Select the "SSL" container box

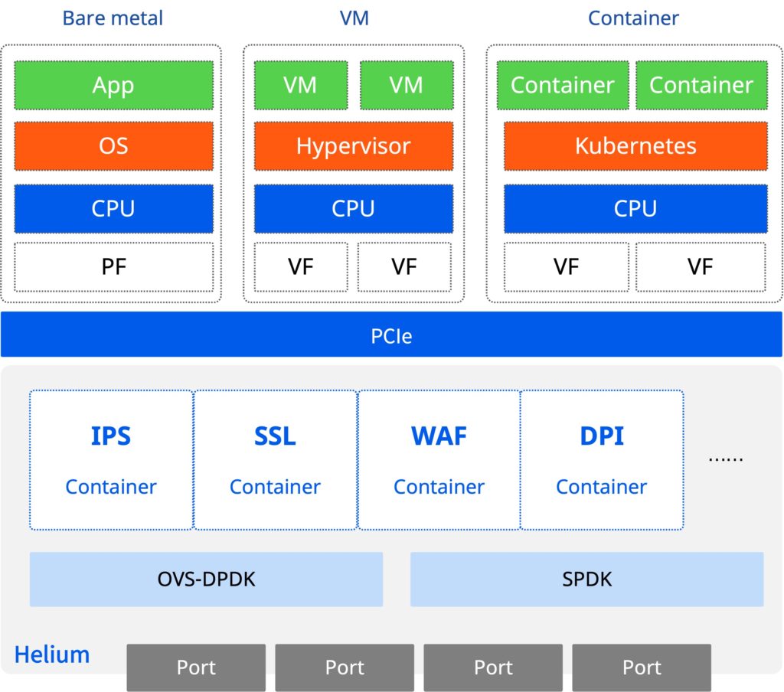(x=275, y=459)
